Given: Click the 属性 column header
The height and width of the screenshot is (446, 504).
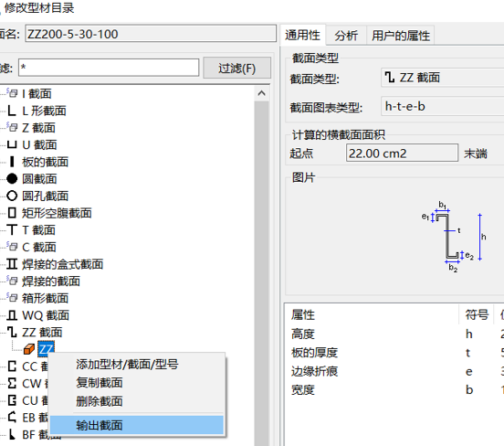Looking at the screenshot, I should (372, 314).
